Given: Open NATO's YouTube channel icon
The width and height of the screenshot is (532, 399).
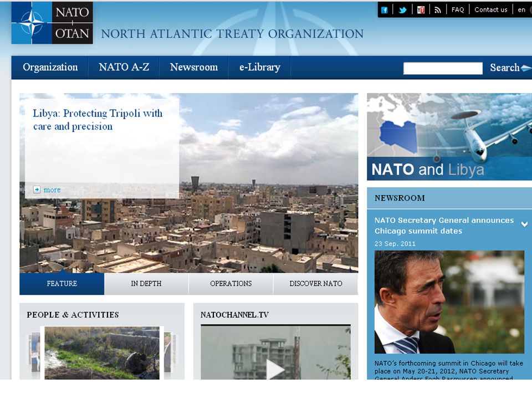Looking at the screenshot, I should (421, 10).
